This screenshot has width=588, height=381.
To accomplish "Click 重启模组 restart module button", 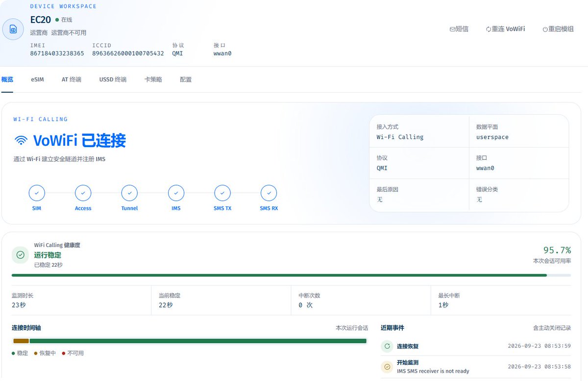I will pyautogui.click(x=558, y=29).
